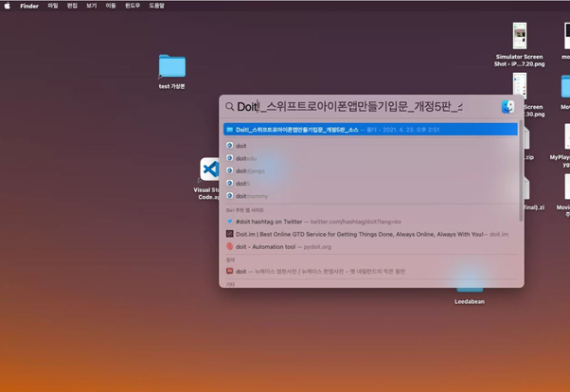Open the Doit.im GTD Service result
Image resolution: width=570 pixels, height=392 pixels.
point(370,234)
